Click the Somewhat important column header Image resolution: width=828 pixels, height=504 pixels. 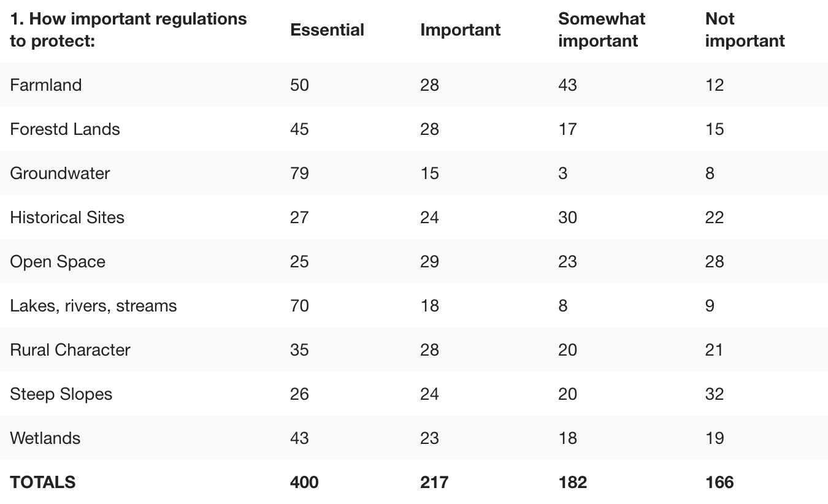[601, 30]
